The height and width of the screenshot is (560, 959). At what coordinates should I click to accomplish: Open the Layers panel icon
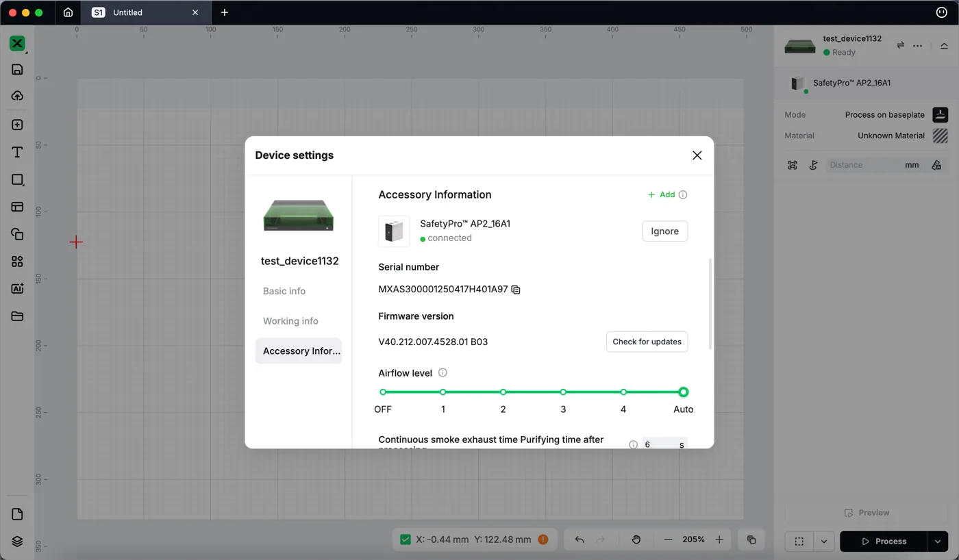(x=17, y=541)
